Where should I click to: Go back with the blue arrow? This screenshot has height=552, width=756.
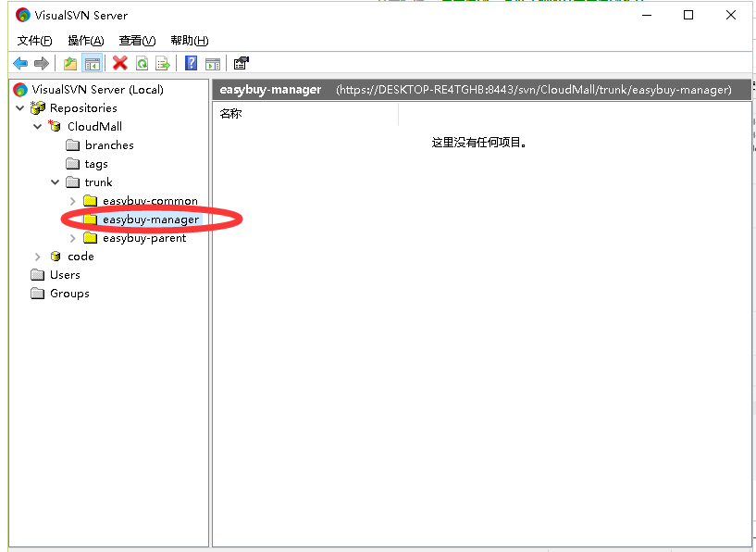(x=20, y=63)
